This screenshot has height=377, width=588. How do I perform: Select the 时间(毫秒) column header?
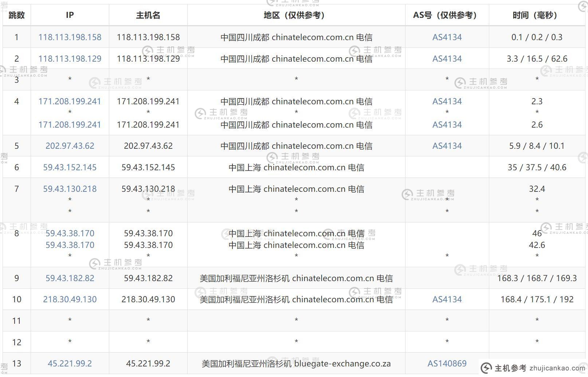537,15
